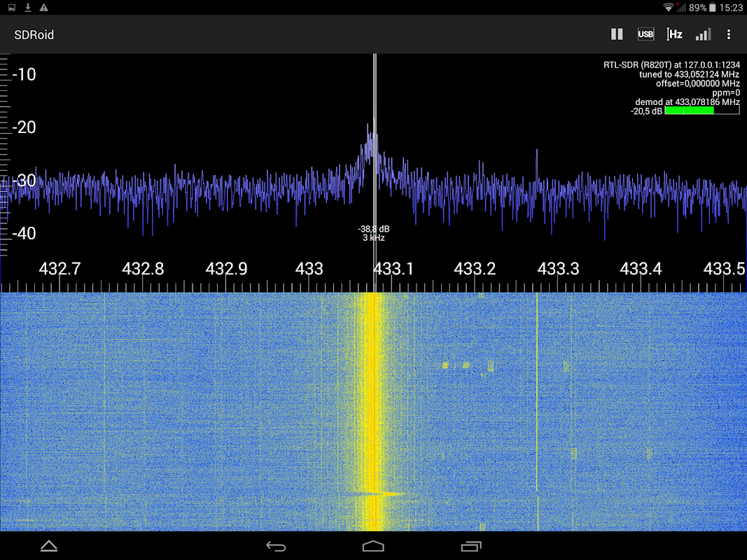Select the green squelch level bar
747x560 pixels.
[689, 111]
